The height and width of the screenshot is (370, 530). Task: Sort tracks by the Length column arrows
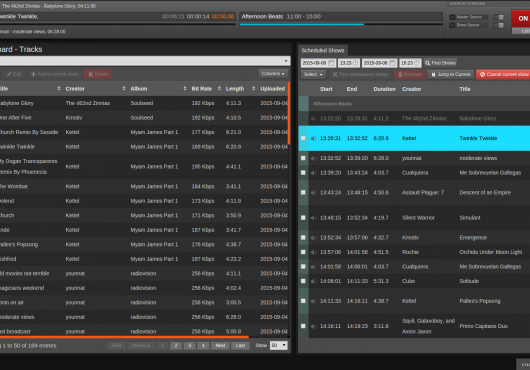253,89
